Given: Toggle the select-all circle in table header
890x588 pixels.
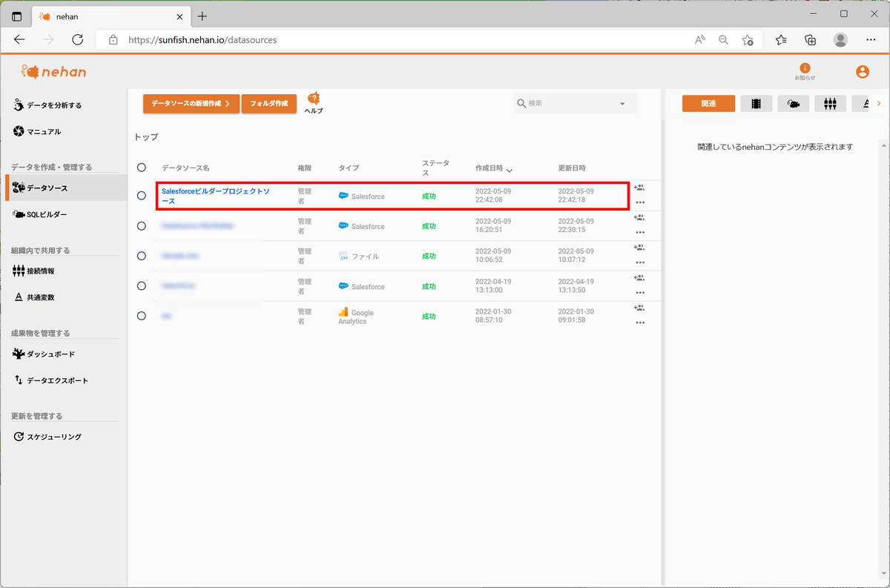Looking at the screenshot, I should pos(142,168).
